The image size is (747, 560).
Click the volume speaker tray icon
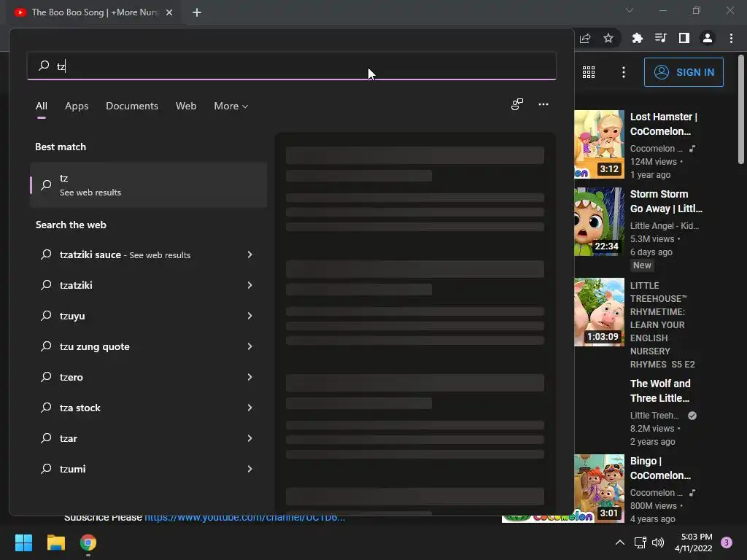658,542
